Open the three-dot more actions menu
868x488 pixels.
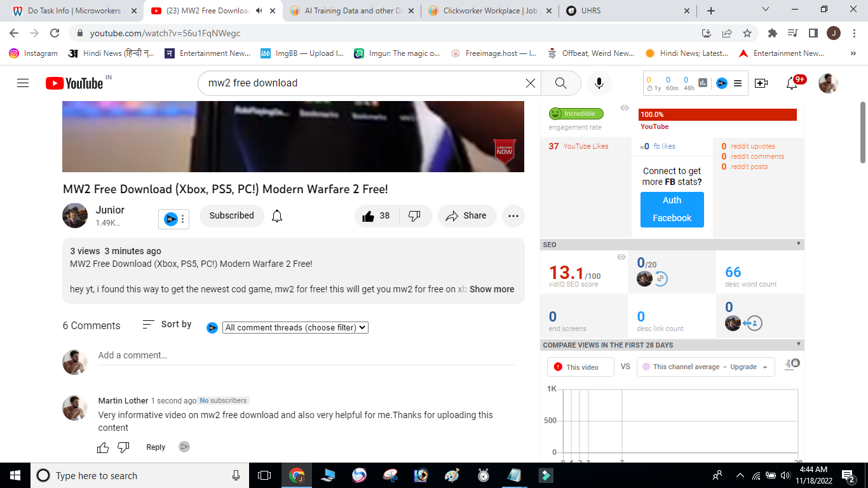point(513,216)
